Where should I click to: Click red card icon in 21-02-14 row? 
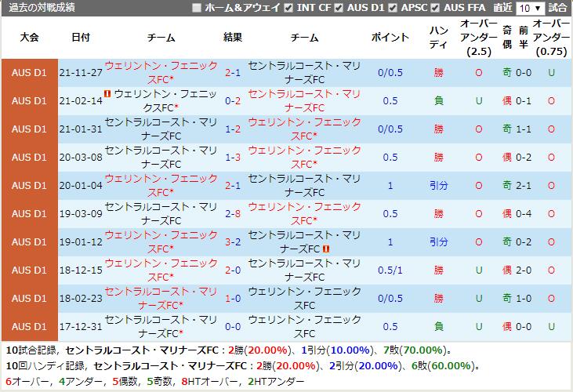pyautogui.click(x=107, y=94)
